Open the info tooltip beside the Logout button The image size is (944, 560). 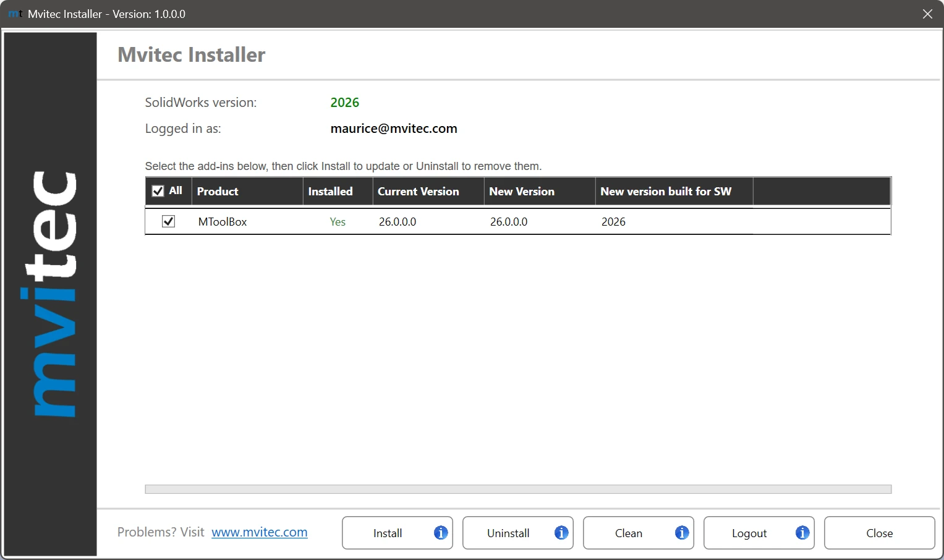coord(802,532)
